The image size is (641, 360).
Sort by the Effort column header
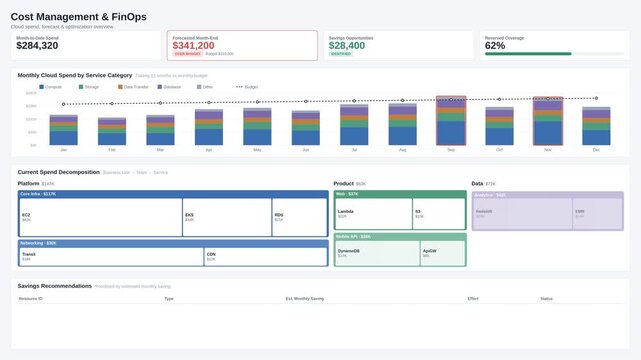pos(473,299)
